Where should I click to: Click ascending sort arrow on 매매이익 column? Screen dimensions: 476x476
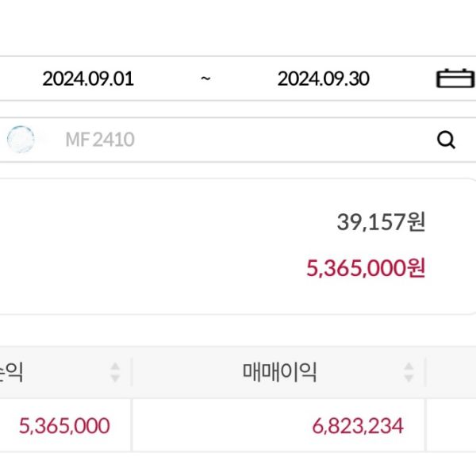tap(409, 367)
